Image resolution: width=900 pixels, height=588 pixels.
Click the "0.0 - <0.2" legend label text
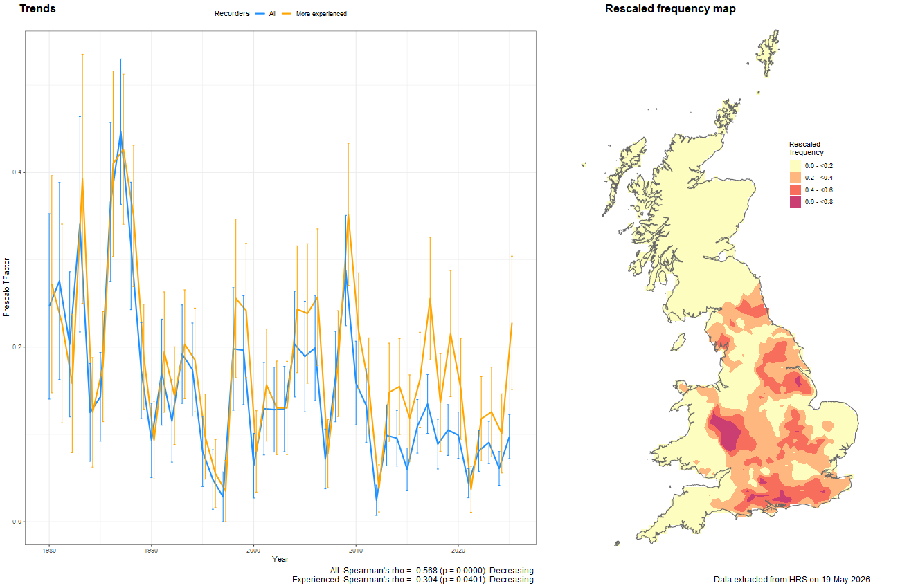(819, 166)
